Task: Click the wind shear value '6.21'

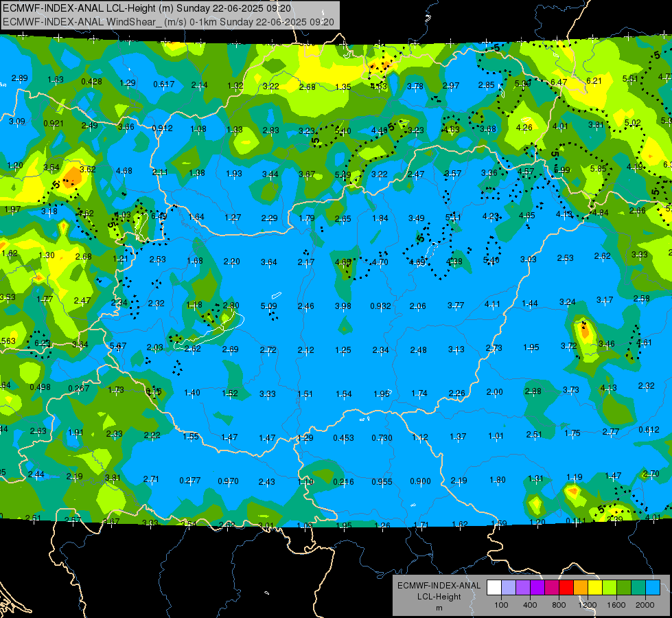Action: [x=594, y=80]
